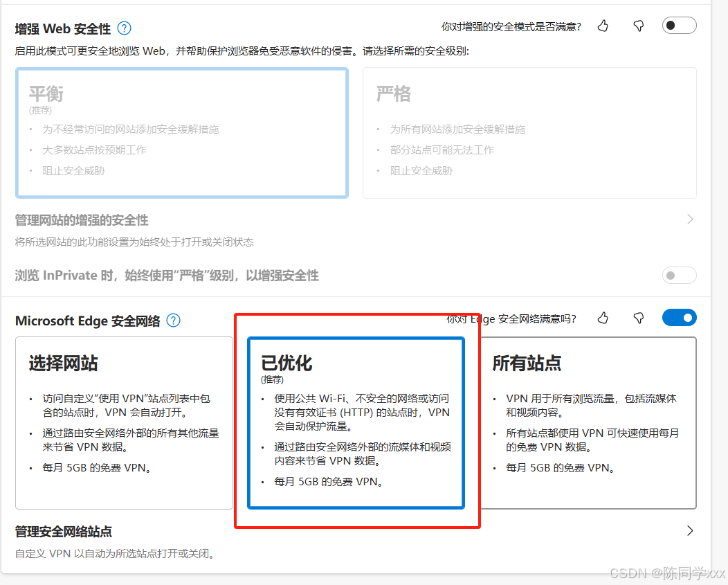Click 将所选网站的此功能设置 description text
The width and height of the screenshot is (728, 585).
(x=134, y=242)
